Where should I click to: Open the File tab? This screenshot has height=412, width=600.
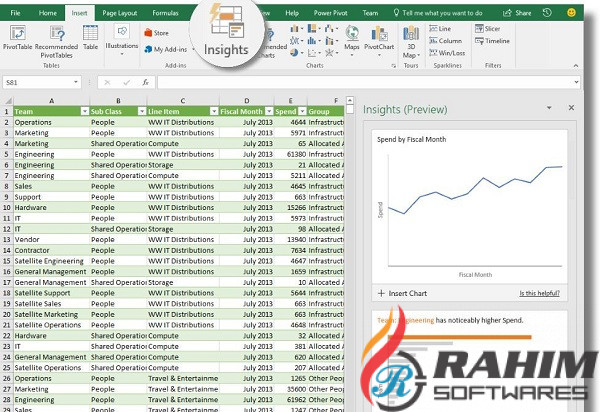point(15,13)
